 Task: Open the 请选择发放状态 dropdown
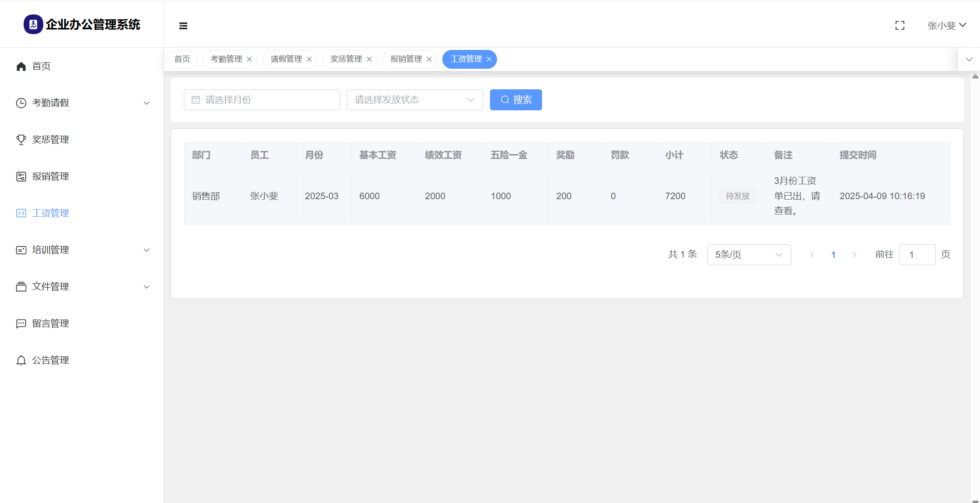(415, 100)
